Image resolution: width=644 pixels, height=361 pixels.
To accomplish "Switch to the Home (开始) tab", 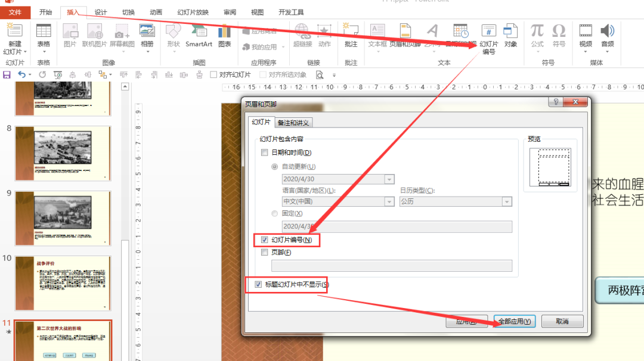I will coord(45,13).
